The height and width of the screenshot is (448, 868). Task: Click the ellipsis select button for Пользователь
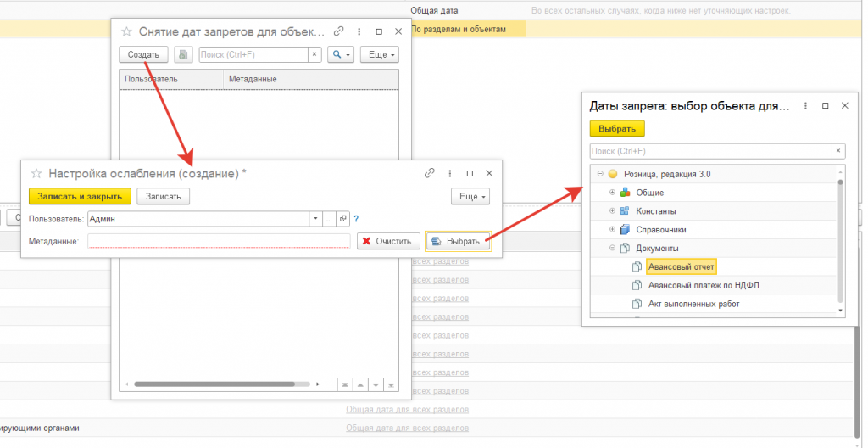[329, 218]
